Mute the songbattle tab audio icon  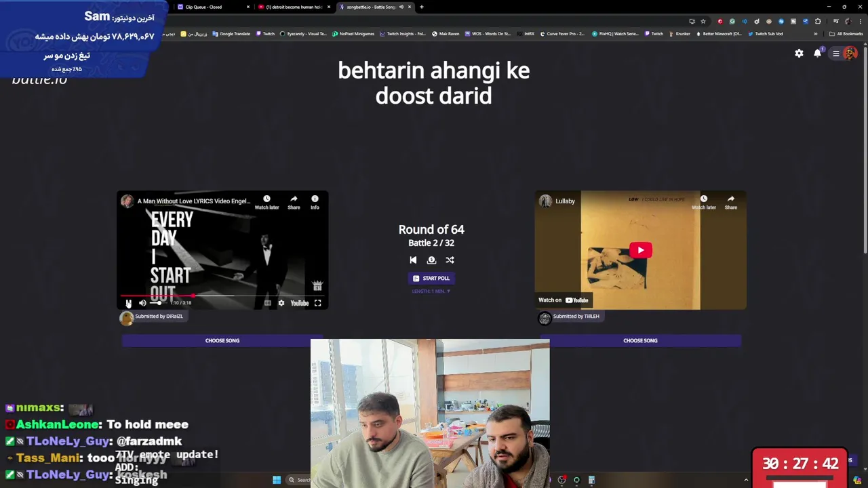[401, 7]
